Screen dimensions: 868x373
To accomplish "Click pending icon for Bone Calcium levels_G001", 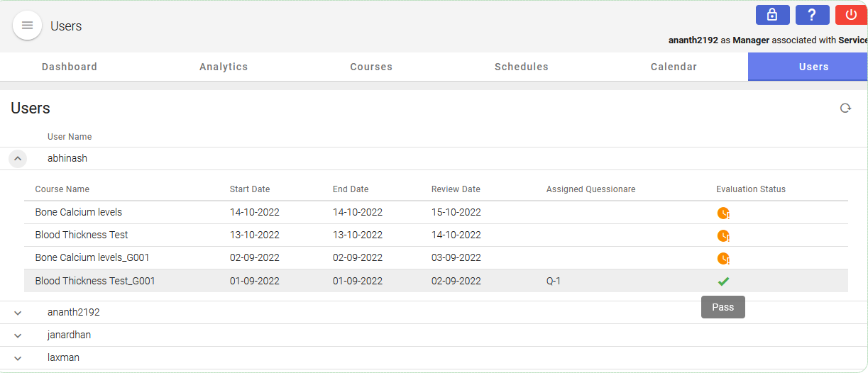I will [723, 258].
